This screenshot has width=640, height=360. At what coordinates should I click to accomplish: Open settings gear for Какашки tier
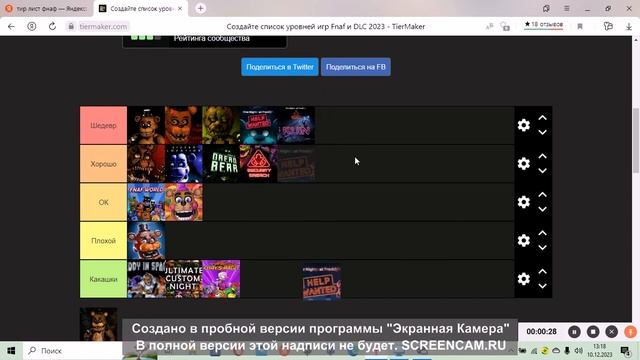pyautogui.click(x=524, y=279)
